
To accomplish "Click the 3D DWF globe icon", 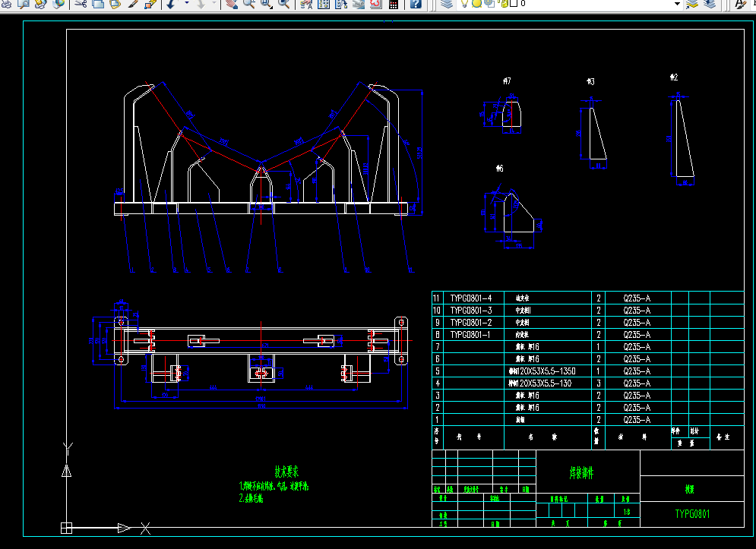I will click(59, 4).
